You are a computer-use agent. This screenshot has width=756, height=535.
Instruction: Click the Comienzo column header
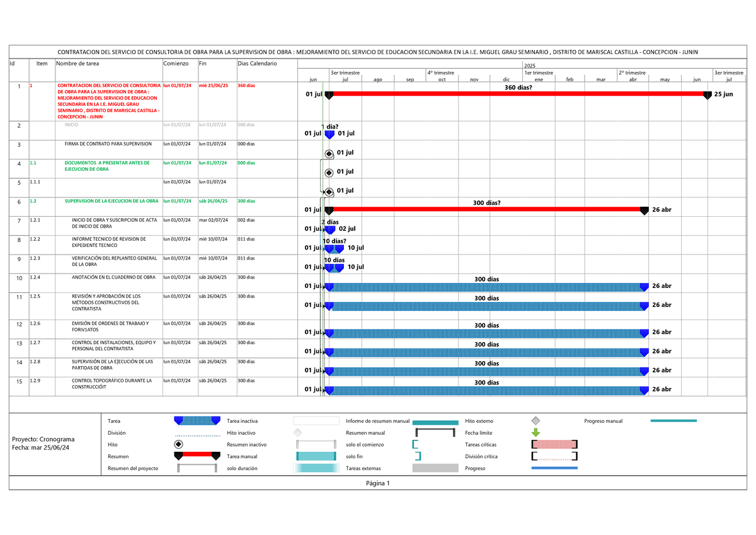[x=176, y=64]
